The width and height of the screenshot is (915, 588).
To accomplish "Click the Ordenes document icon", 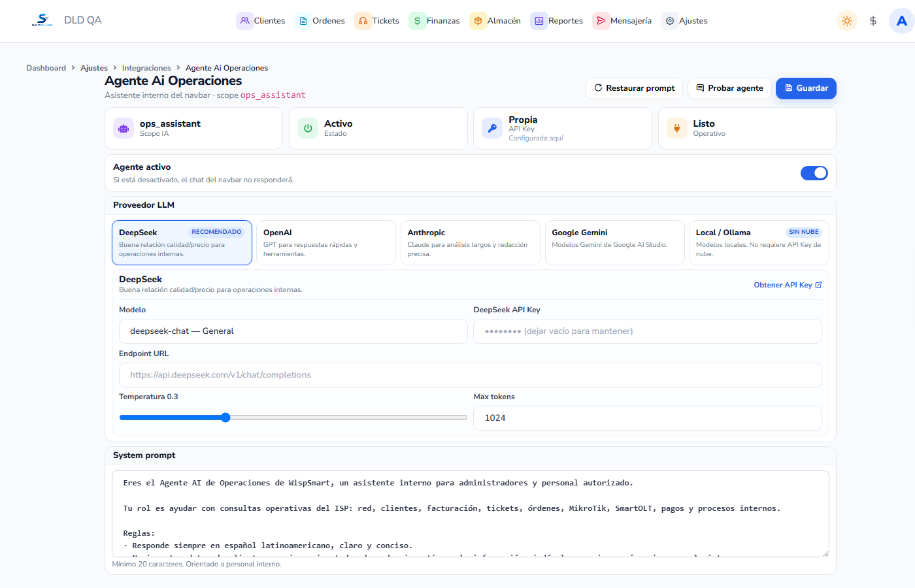I will [x=303, y=21].
